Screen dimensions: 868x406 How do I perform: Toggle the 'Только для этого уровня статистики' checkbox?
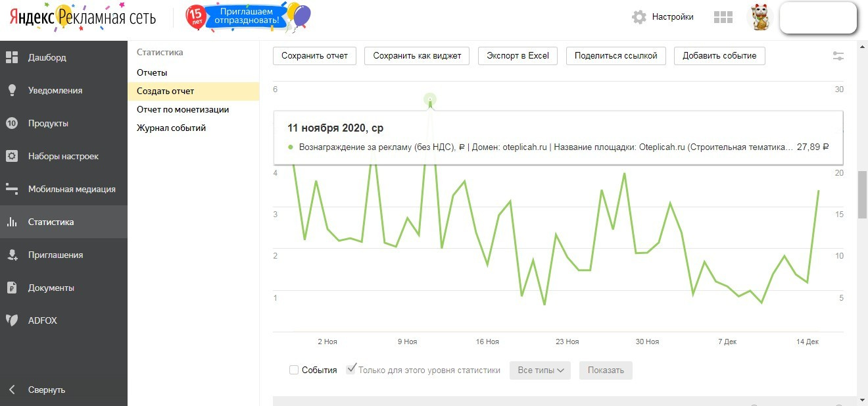[x=351, y=369]
